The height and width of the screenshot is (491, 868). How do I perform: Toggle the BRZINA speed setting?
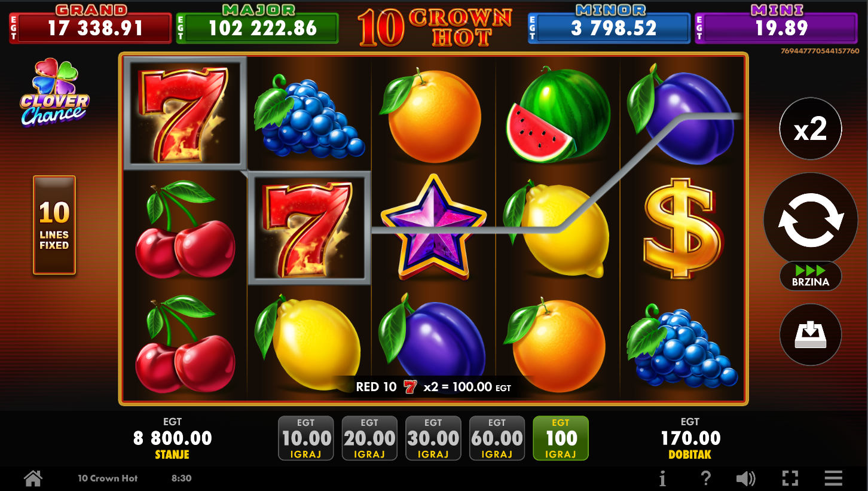click(811, 276)
